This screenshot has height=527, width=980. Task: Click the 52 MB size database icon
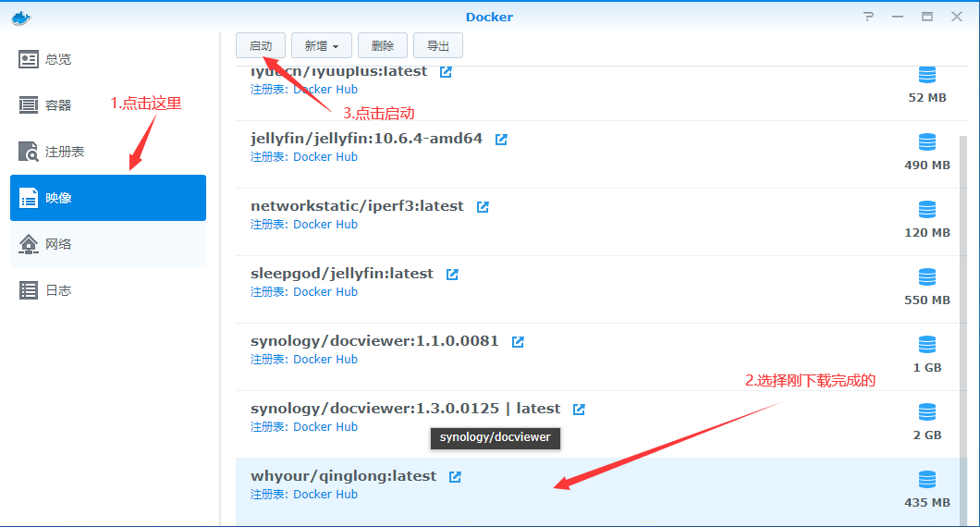[927, 74]
